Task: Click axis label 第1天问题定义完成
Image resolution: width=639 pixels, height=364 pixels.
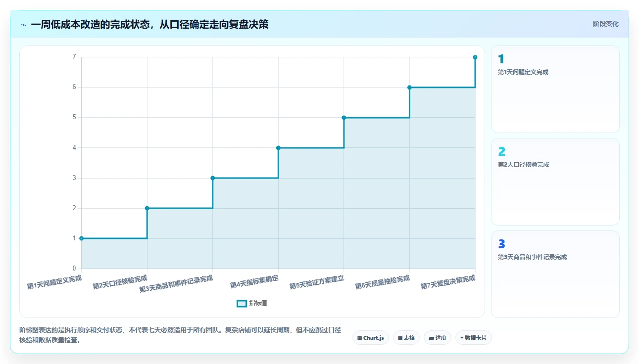Action: coord(54,282)
